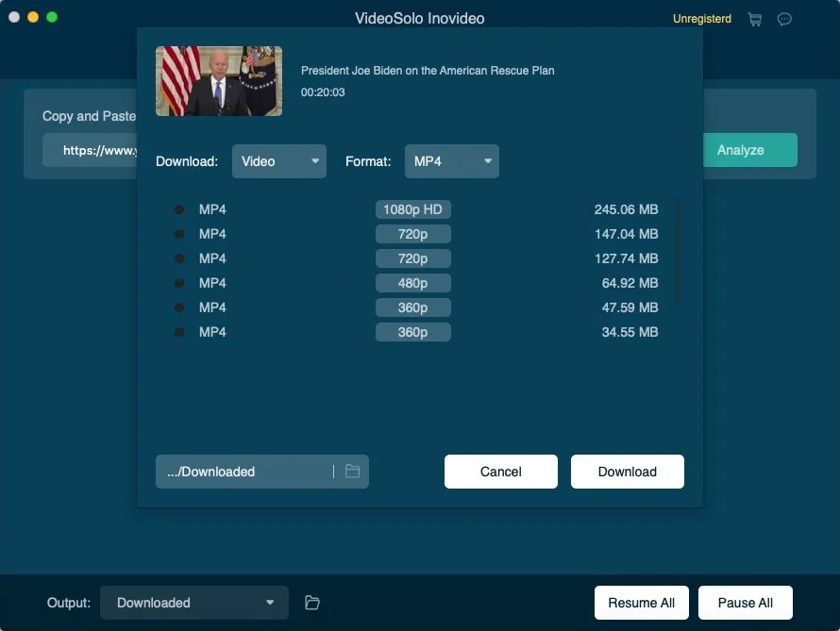Open the feedback chat bubble

coord(784,19)
